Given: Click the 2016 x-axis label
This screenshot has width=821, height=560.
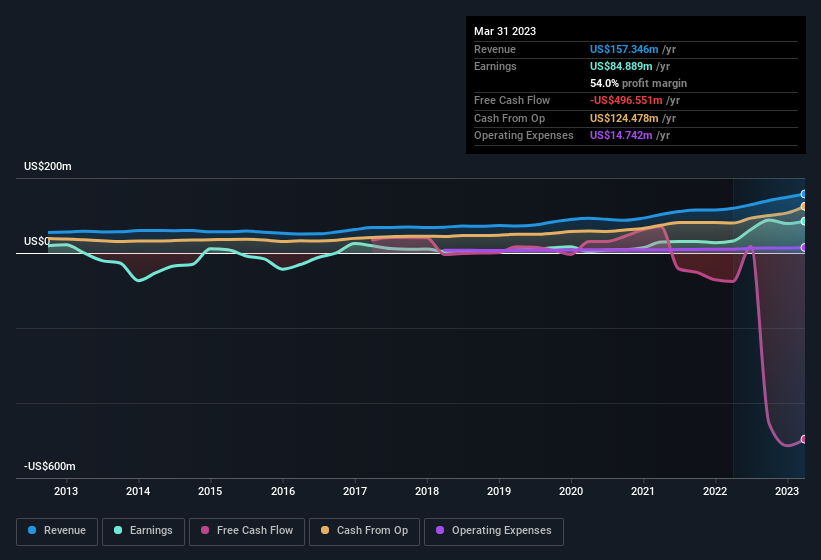Looking at the screenshot, I should pyautogui.click(x=283, y=491).
